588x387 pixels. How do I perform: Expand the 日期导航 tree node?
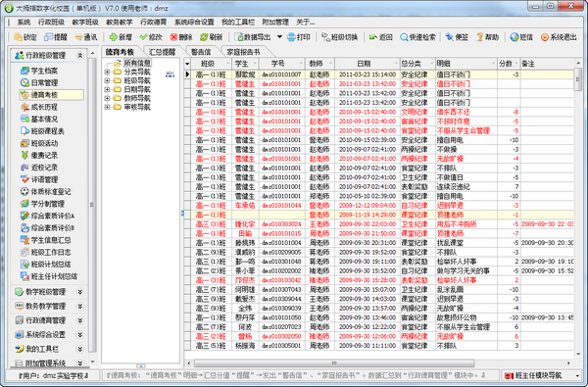[x=107, y=89]
